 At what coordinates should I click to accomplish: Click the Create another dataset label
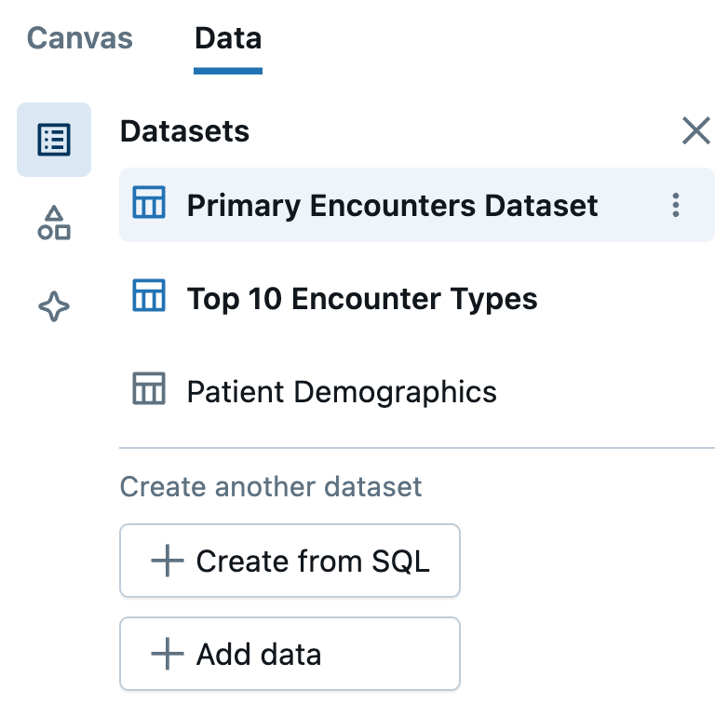pos(271,486)
